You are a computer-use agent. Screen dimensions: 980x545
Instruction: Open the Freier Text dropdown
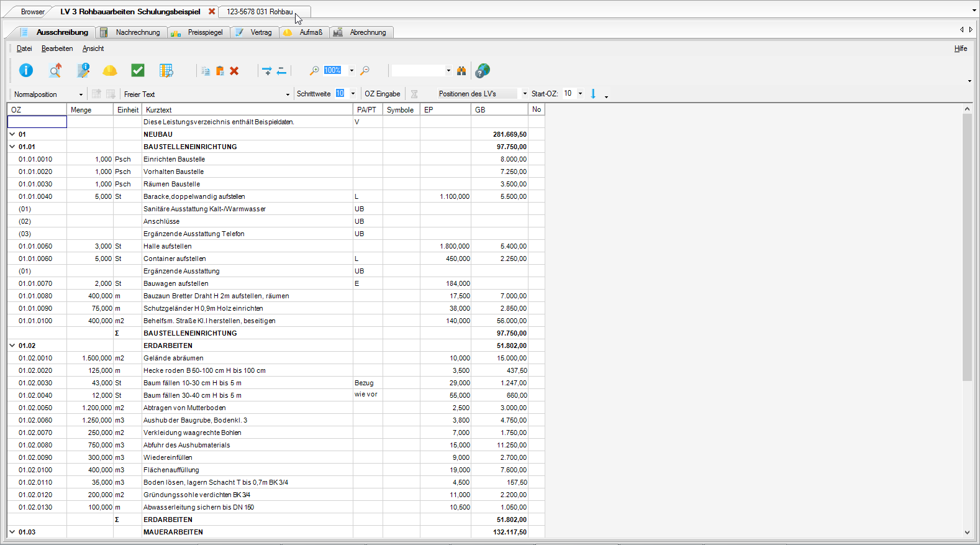pos(288,94)
